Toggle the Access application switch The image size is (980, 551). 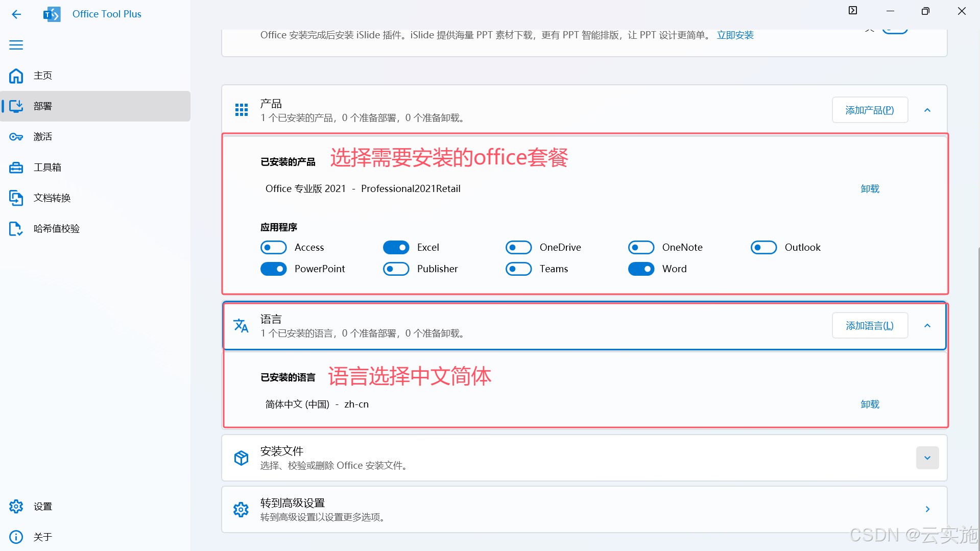click(x=274, y=248)
